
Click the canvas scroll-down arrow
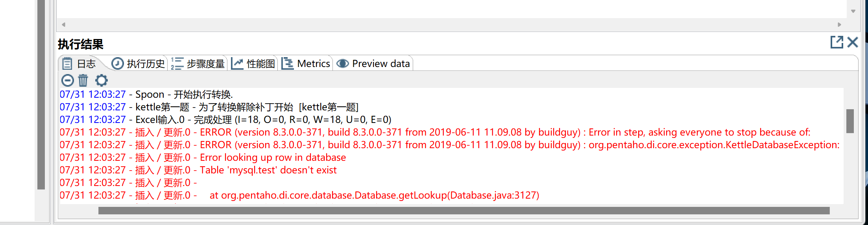click(x=853, y=11)
